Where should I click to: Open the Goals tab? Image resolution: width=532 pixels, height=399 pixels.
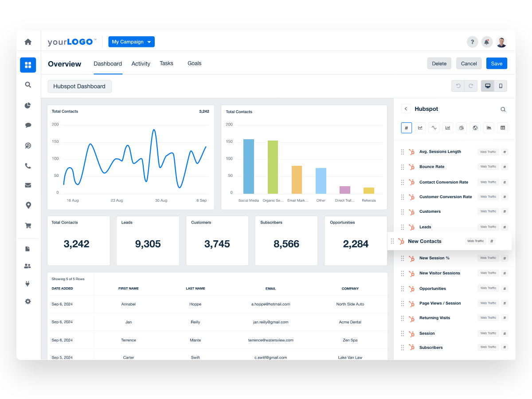194,63
